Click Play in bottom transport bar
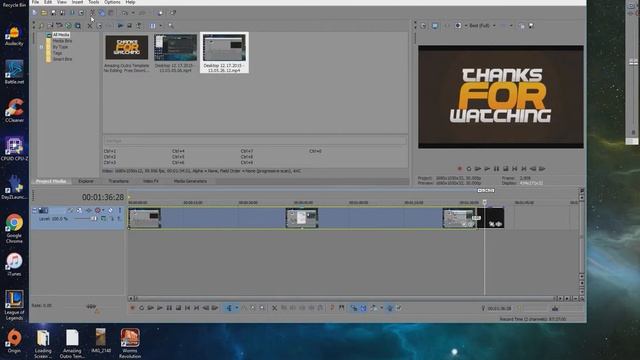This screenshot has height=360, width=640. (x=160, y=308)
